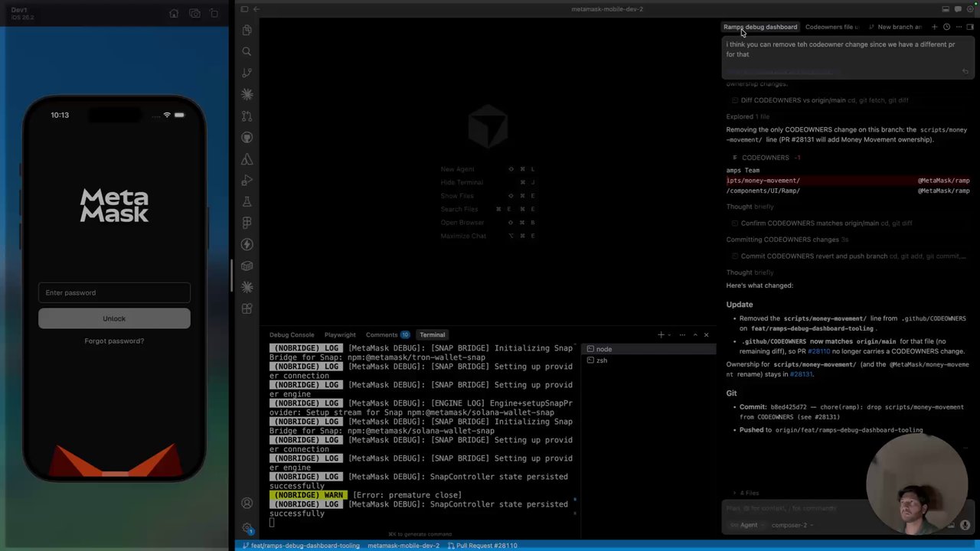Click Forgot password link in simulator
Image resolution: width=980 pixels, height=551 pixels.
click(114, 341)
